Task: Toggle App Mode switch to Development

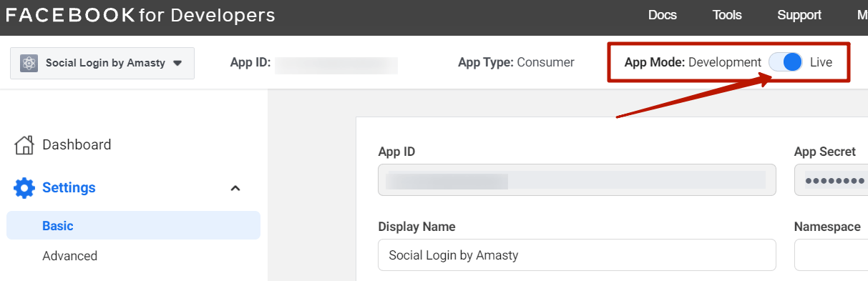Action: pyautogui.click(x=786, y=62)
